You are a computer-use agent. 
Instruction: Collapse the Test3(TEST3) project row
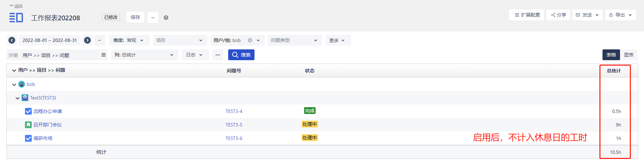pyautogui.click(x=18, y=98)
